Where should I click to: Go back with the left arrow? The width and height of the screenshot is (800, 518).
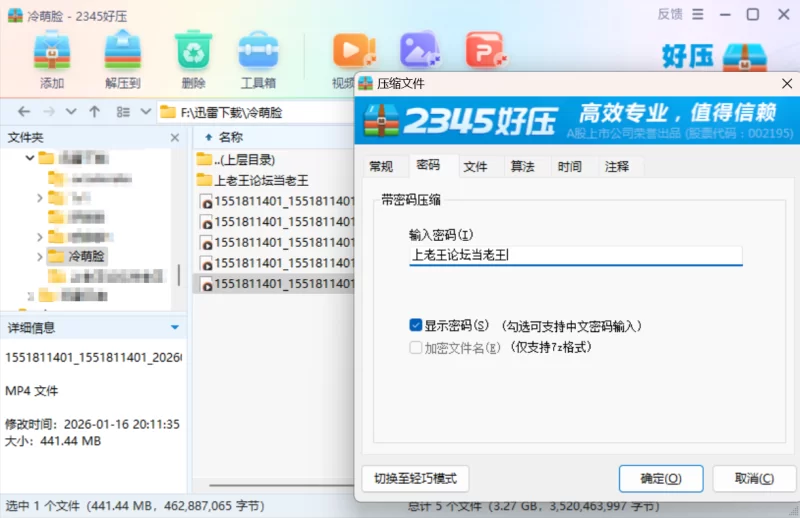point(24,112)
